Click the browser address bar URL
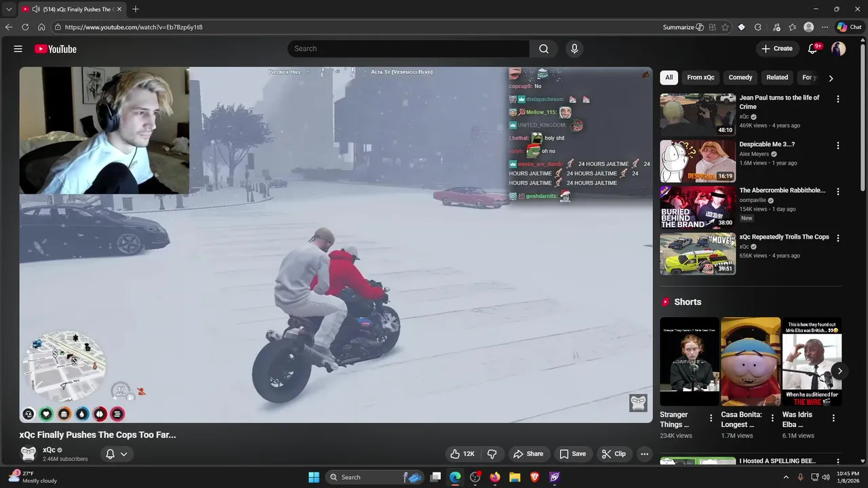This screenshot has height=488, width=868. click(134, 27)
